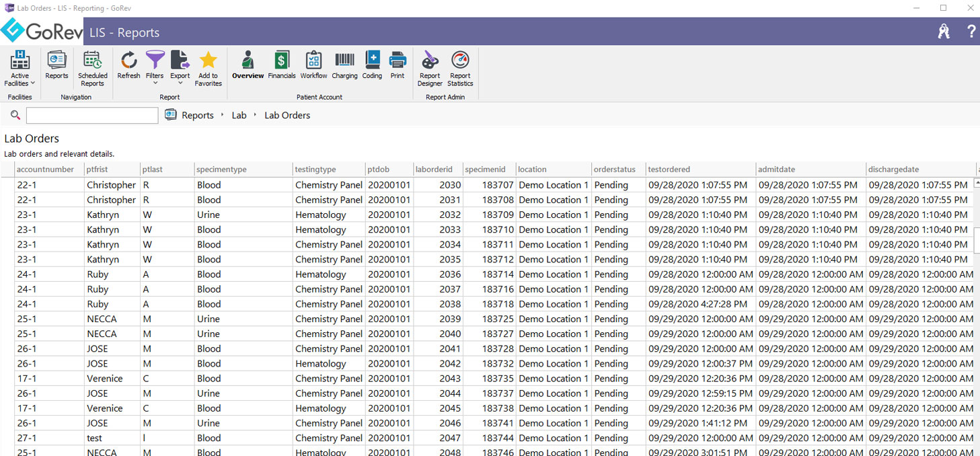Select specimen ID 183718 cell
The image size is (980, 456).
click(x=490, y=304)
